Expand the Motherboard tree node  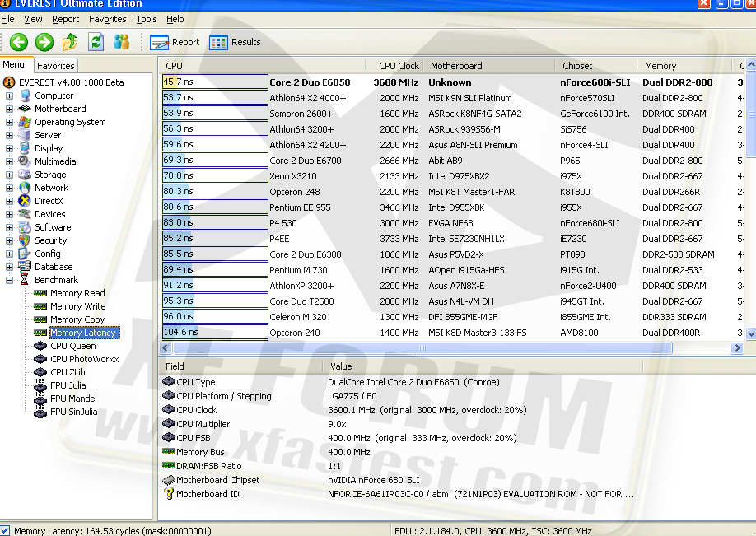click(x=9, y=109)
